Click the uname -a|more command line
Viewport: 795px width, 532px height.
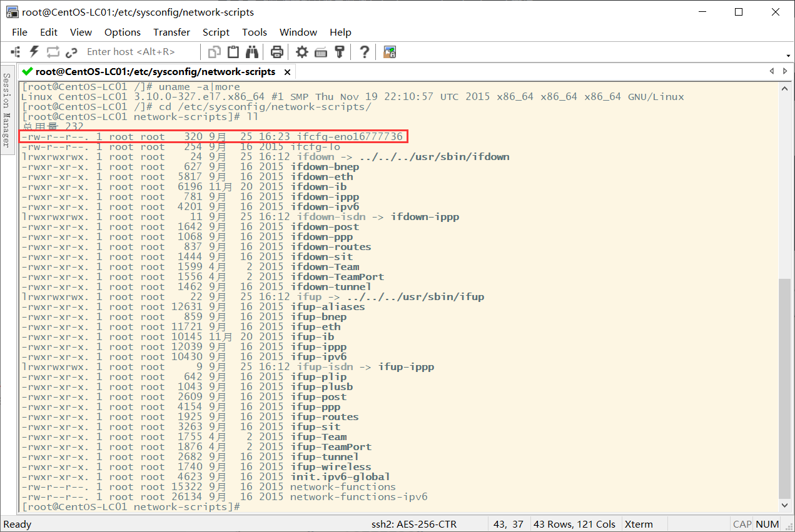pos(131,87)
